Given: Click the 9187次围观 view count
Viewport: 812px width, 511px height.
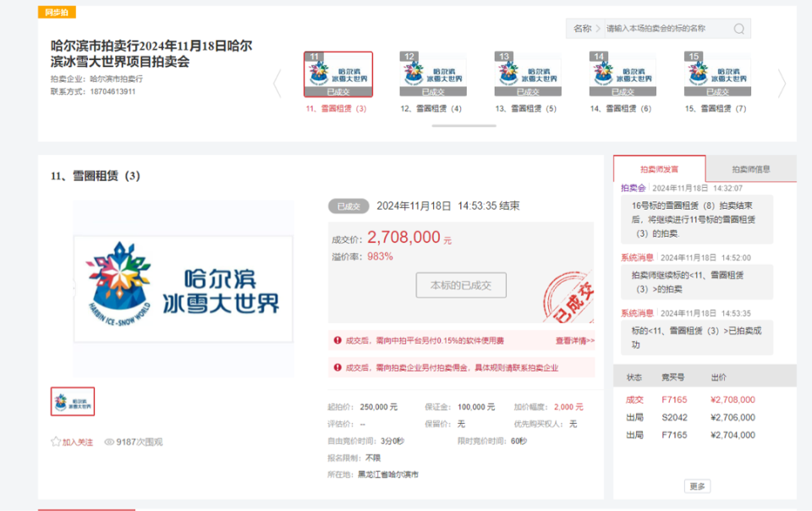Looking at the screenshot, I should tap(140, 442).
